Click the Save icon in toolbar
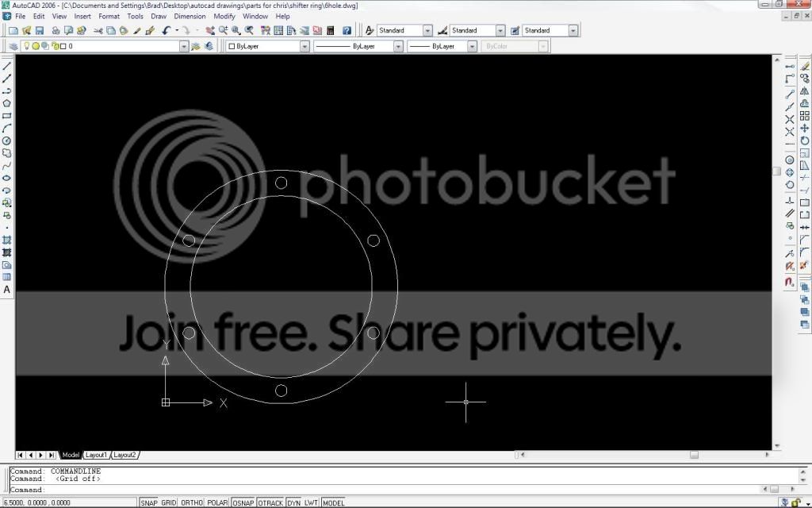The height and width of the screenshot is (508, 812). pos(40,31)
